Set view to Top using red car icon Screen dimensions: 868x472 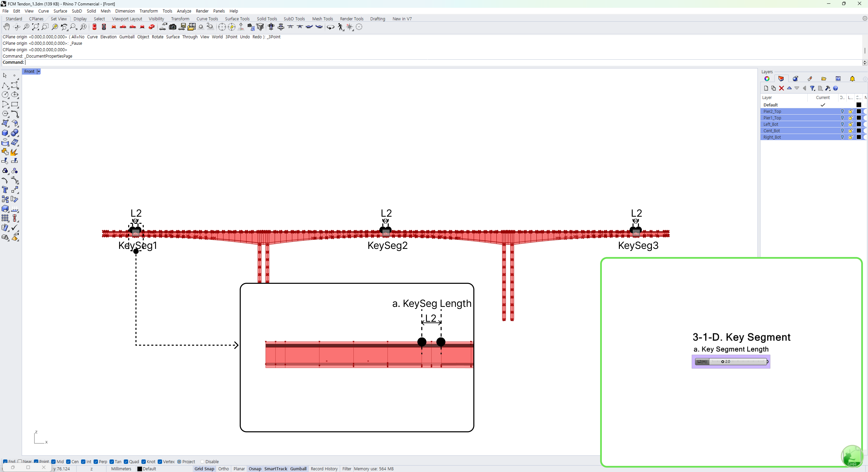point(94,27)
